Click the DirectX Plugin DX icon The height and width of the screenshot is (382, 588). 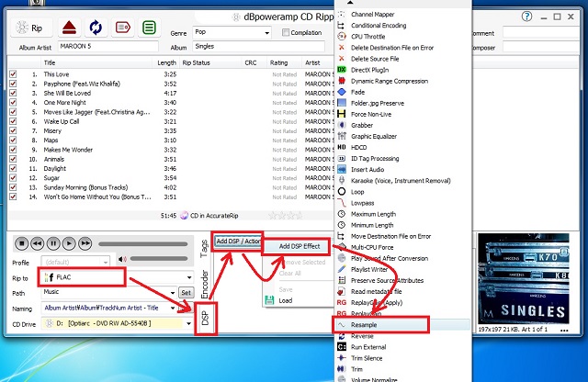coord(341,70)
